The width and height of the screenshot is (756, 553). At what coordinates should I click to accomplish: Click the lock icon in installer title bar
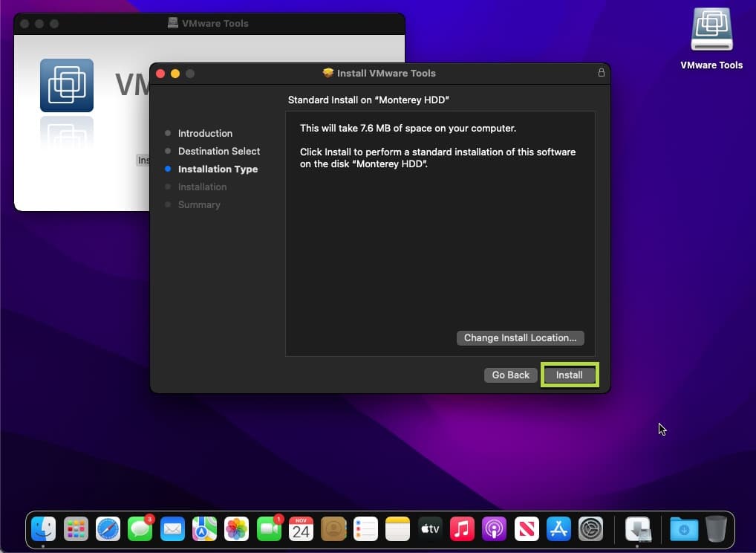coord(601,73)
